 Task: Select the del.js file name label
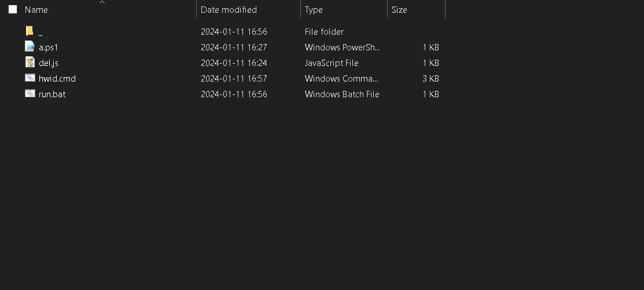point(49,63)
